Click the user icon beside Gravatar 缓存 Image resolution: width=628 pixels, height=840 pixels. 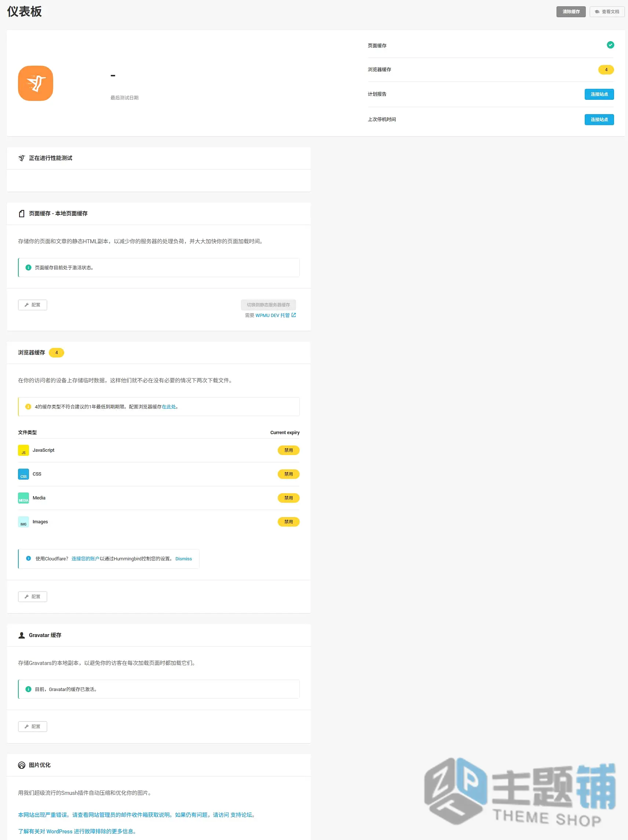pos(22,635)
